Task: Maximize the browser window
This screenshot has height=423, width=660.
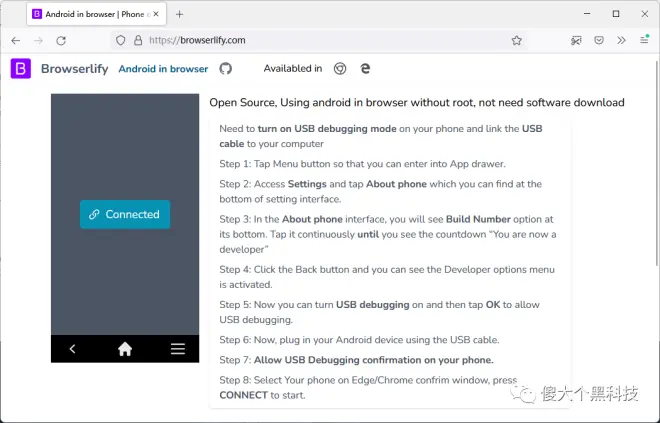Action: click(x=616, y=14)
